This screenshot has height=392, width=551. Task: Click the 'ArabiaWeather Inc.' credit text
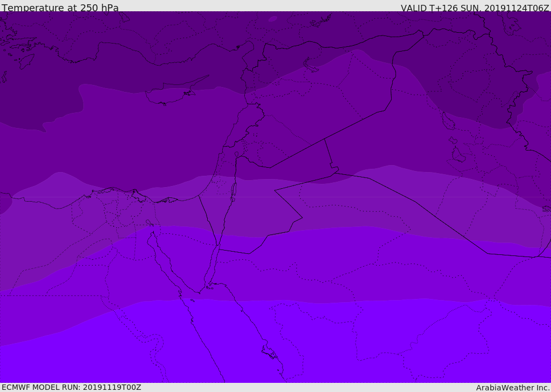pyautogui.click(x=513, y=388)
